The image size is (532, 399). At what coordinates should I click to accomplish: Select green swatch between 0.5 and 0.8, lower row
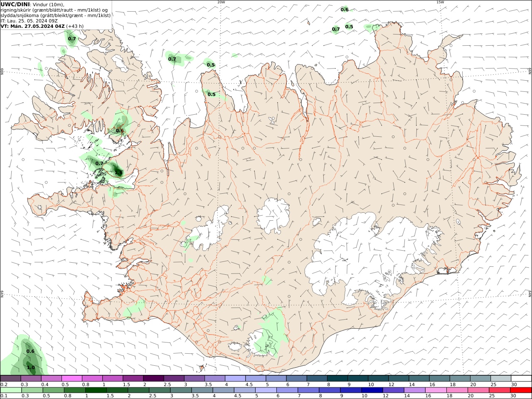point(53,390)
